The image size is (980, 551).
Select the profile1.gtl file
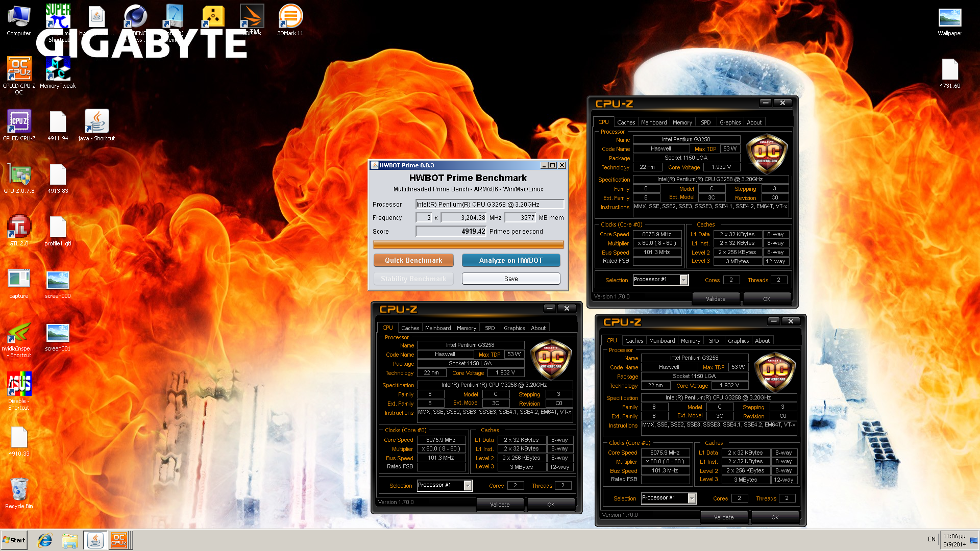58,231
